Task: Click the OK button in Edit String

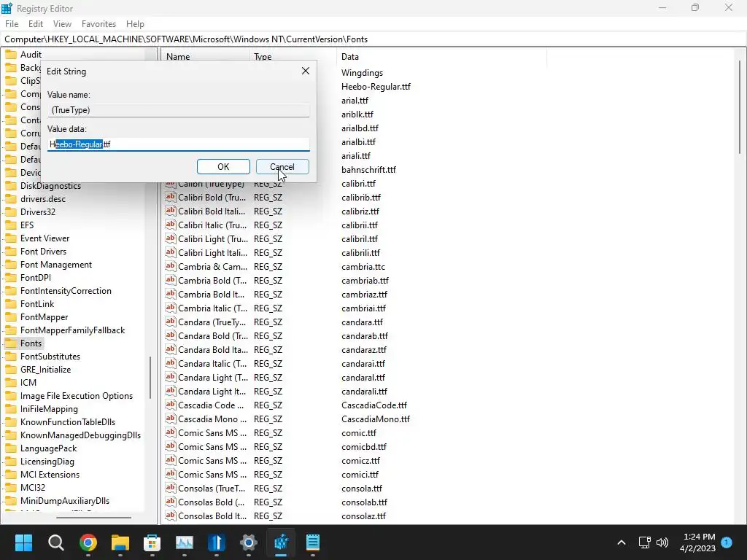Action: (x=223, y=167)
